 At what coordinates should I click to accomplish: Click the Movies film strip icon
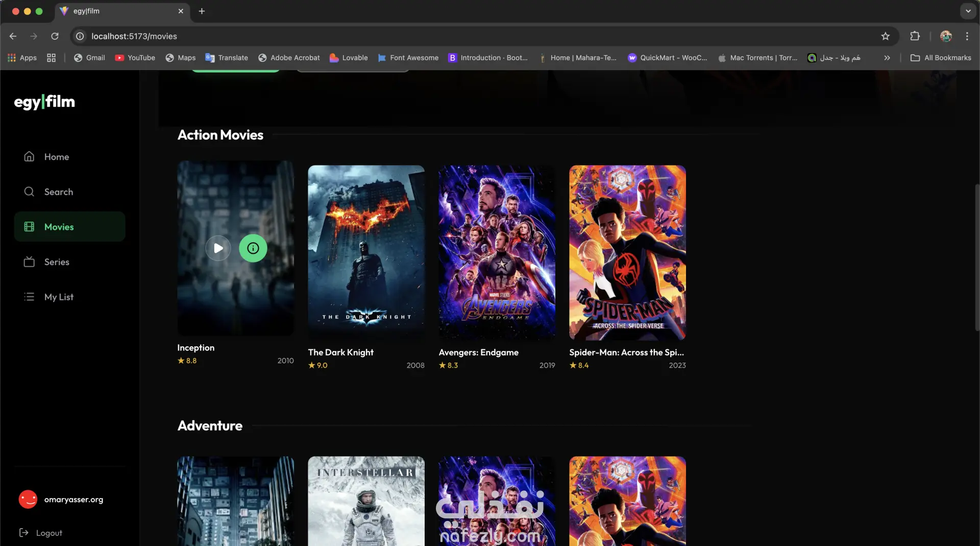click(x=29, y=227)
